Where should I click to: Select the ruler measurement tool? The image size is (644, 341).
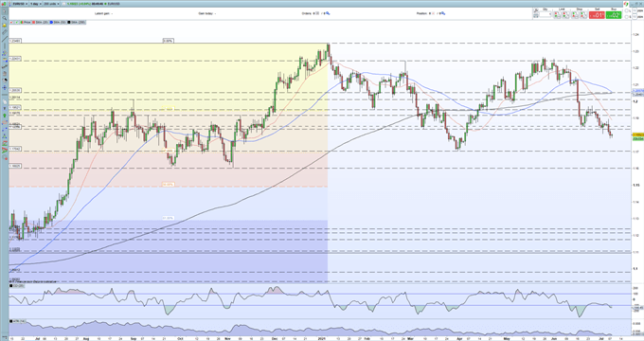point(5,32)
